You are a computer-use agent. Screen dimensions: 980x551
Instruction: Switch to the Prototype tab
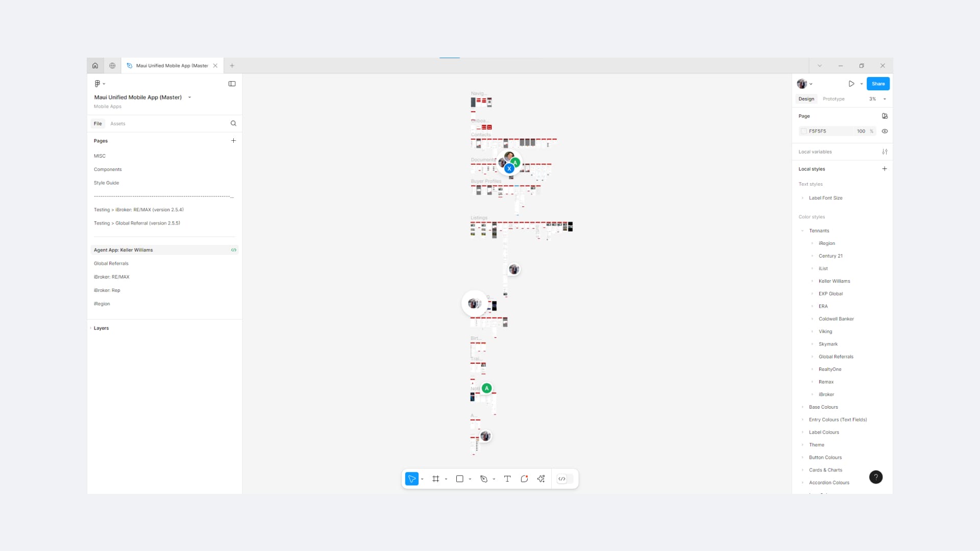[x=833, y=99]
